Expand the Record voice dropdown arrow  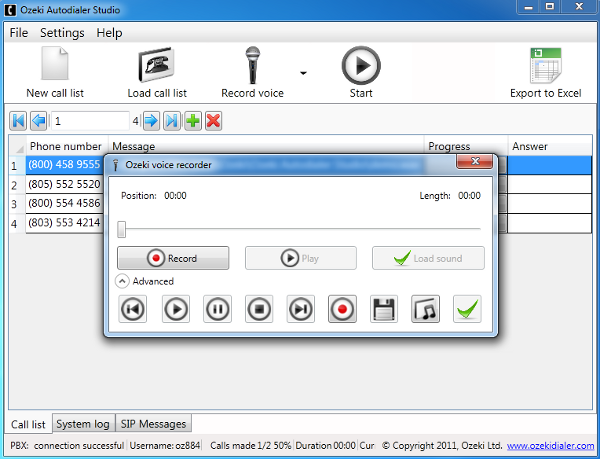tap(303, 73)
